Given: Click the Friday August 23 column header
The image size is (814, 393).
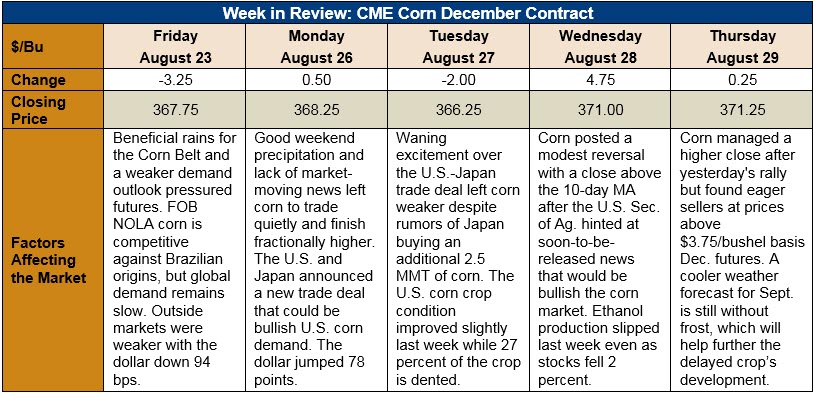Looking at the screenshot, I should point(175,47).
